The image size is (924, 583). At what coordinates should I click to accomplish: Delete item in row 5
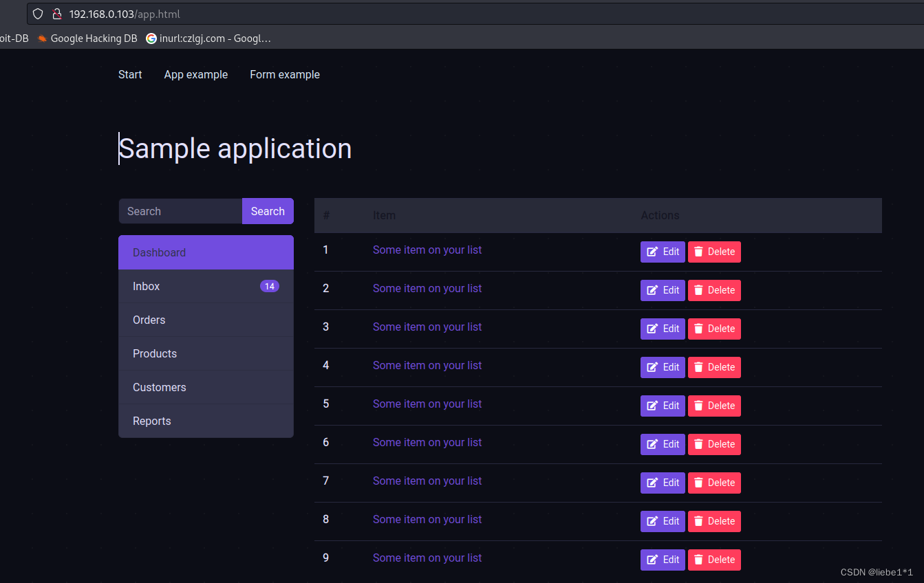[x=714, y=406]
